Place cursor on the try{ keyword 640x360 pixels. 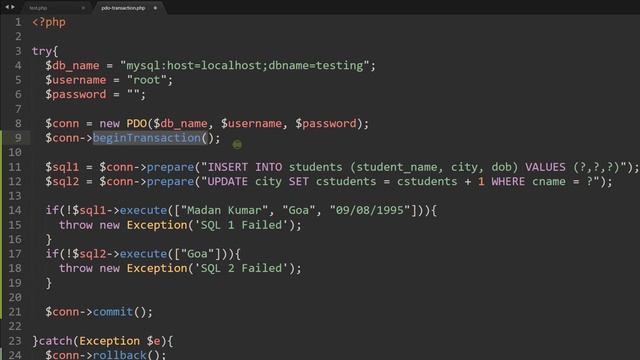45,51
